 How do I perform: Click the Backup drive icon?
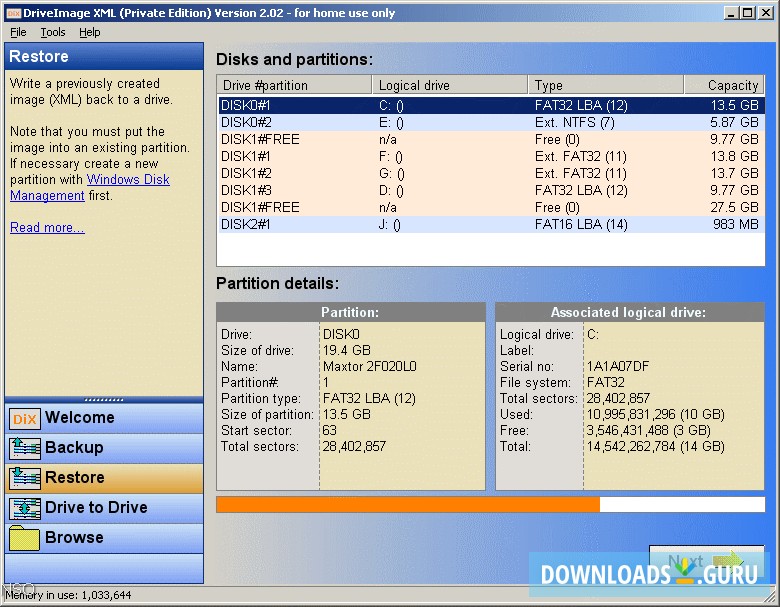(24, 449)
